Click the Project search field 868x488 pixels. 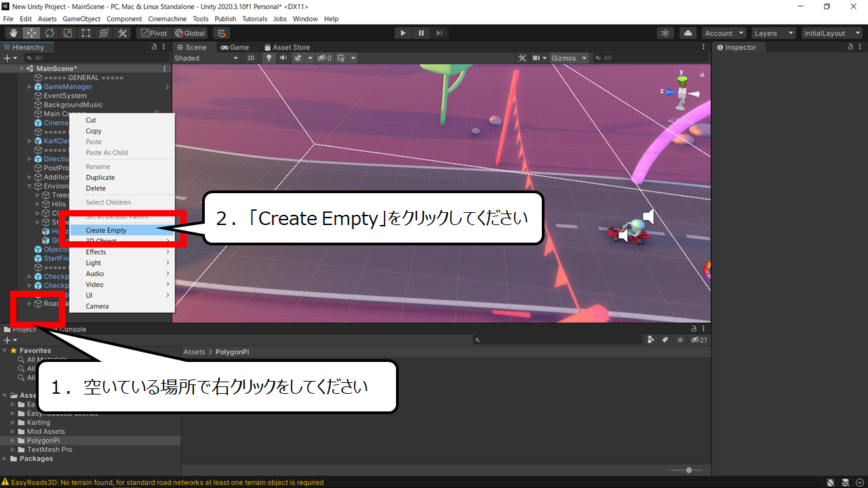pos(558,340)
